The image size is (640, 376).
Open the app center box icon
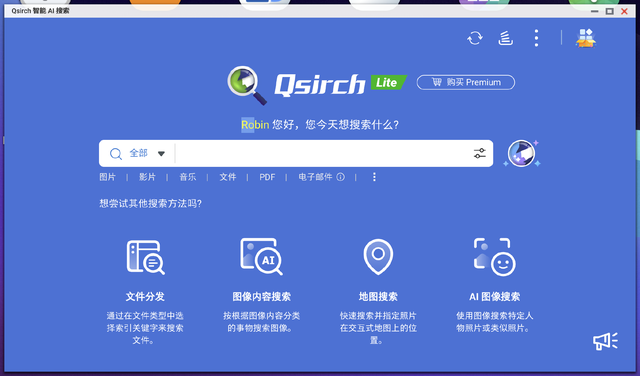(586, 38)
